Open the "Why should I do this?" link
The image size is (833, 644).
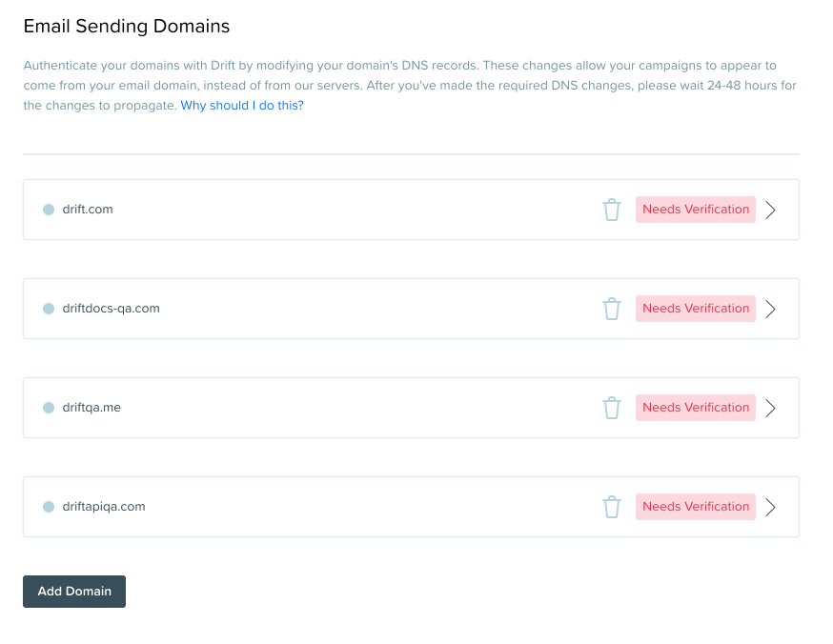(242, 106)
